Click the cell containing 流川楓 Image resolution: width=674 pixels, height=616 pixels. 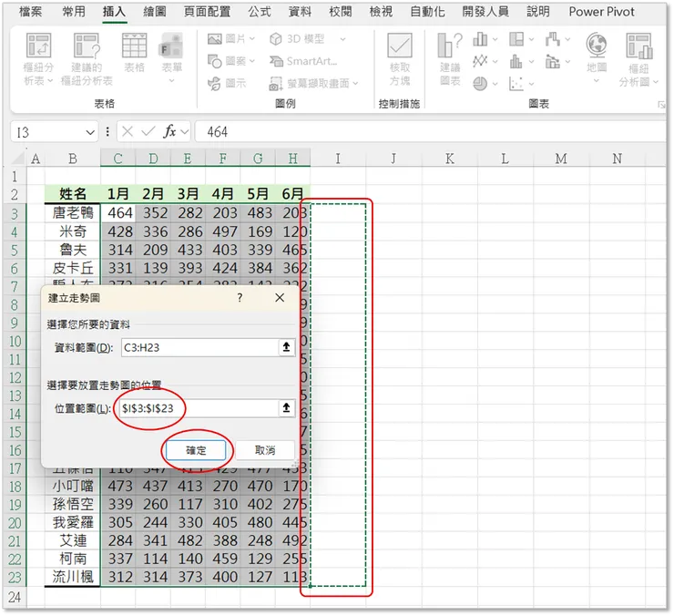point(73,577)
